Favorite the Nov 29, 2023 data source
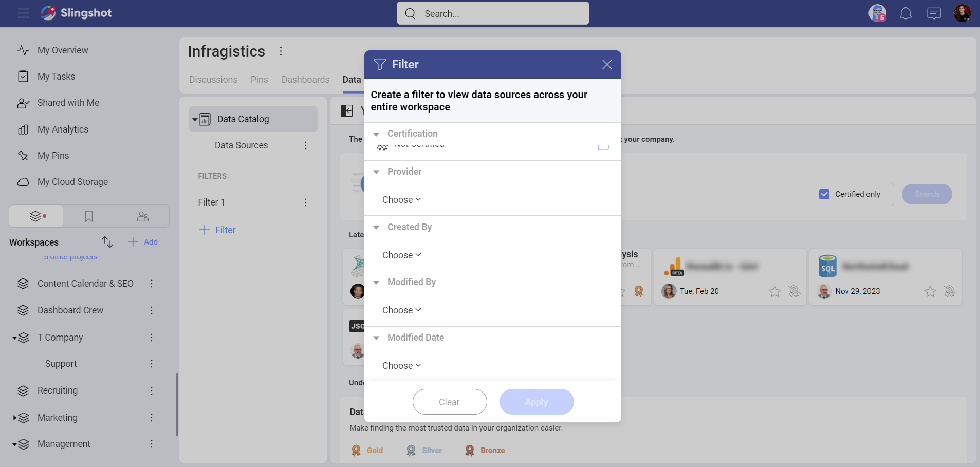The height and width of the screenshot is (467, 980). (930, 292)
